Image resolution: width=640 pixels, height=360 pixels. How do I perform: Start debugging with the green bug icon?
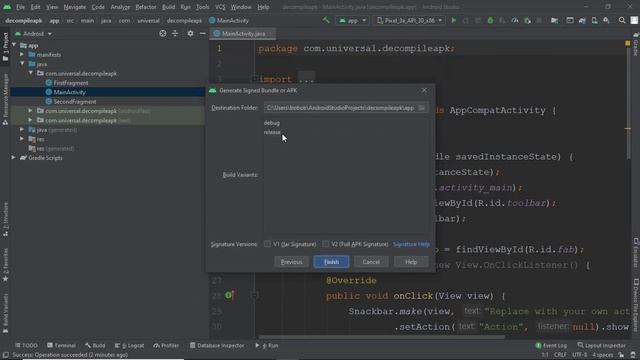pos(490,20)
